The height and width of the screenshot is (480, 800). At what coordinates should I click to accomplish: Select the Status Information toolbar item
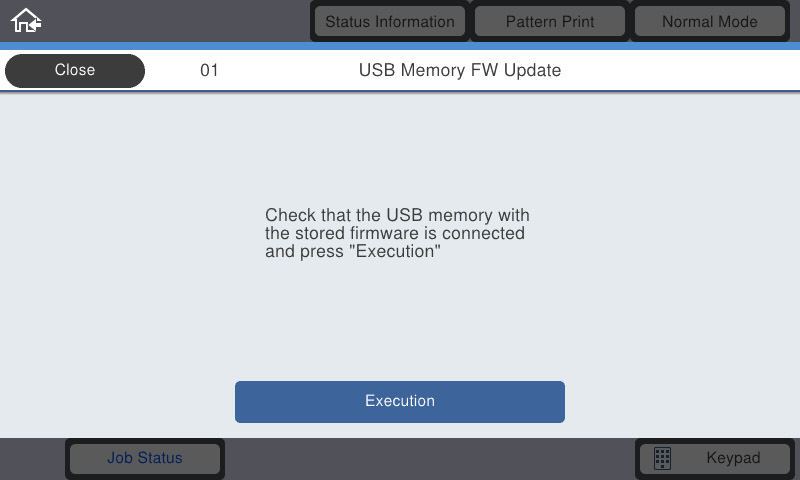tap(390, 21)
